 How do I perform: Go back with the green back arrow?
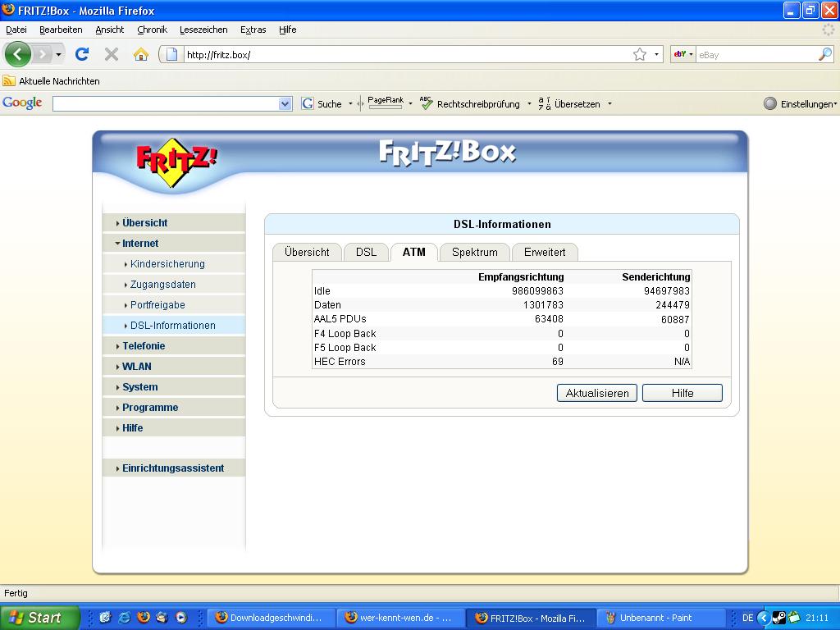[x=18, y=54]
